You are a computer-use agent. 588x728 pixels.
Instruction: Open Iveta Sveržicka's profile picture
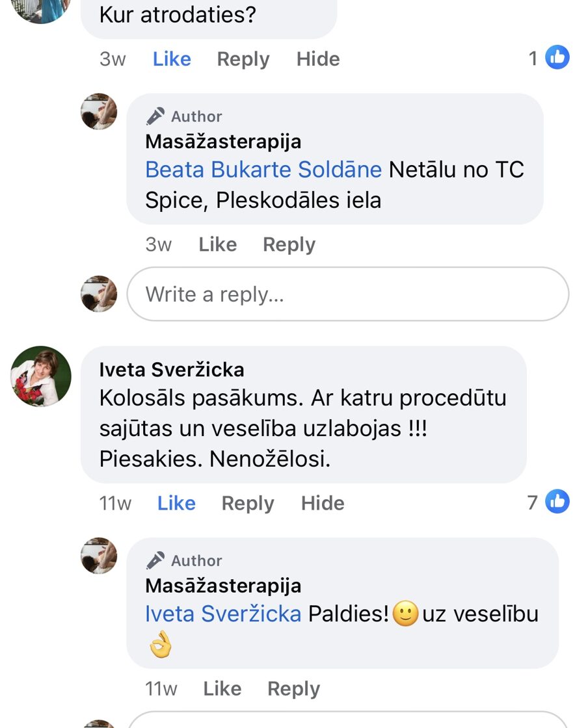pyautogui.click(x=41, y=376)
